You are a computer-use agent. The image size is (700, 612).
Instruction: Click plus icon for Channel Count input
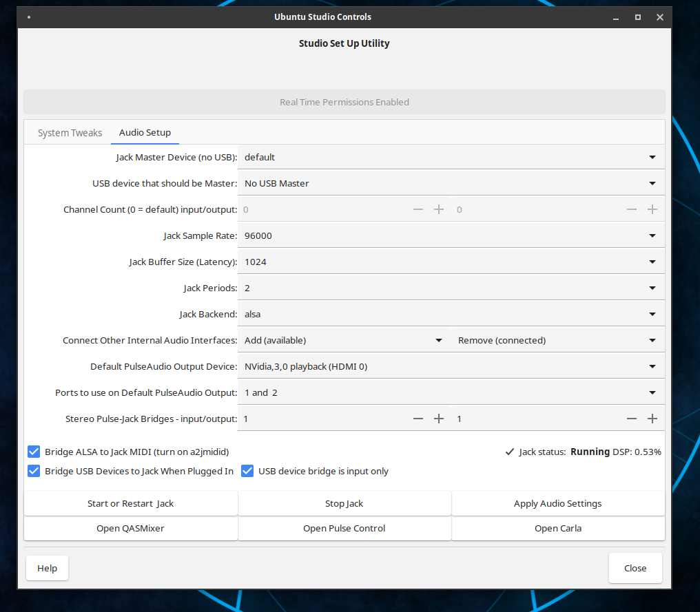[438, 209]
